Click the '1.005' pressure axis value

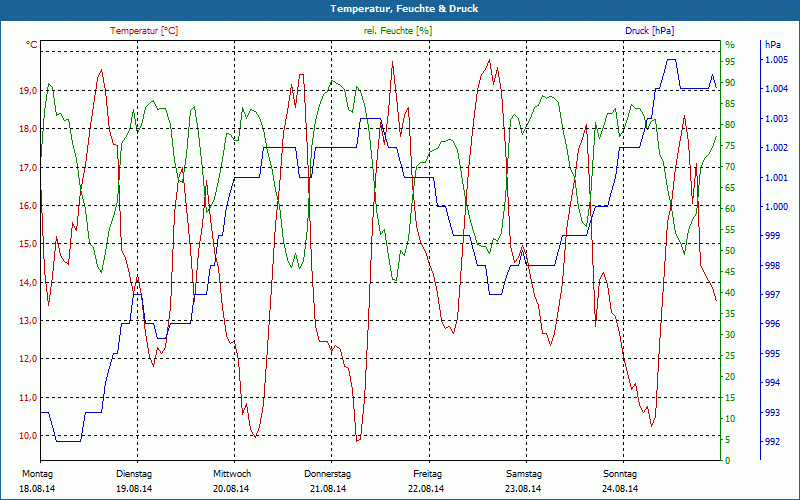click(777, 60)
